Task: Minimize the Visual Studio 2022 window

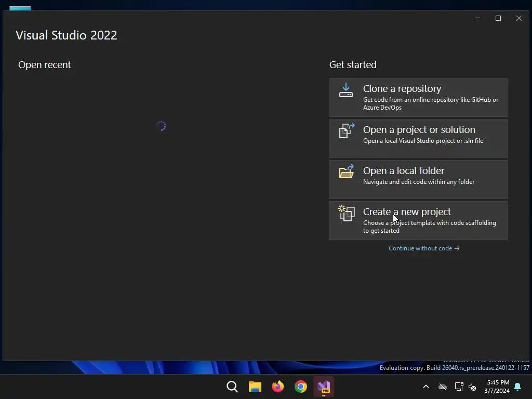Action: 477,18
